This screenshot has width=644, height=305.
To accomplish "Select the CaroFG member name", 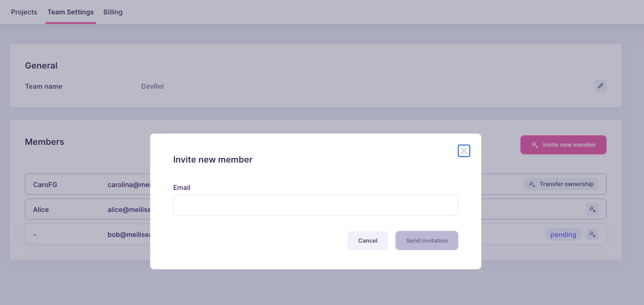I will click(45, 185).
